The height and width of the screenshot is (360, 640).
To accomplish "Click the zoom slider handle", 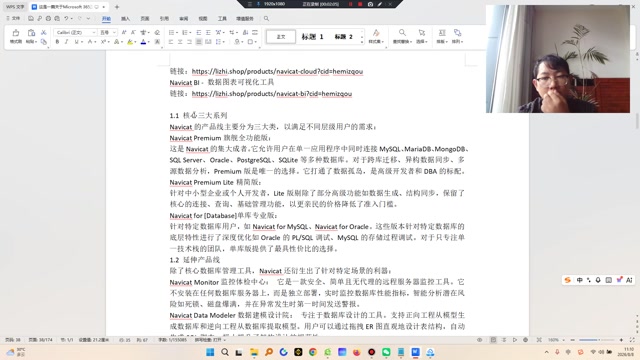I will (x=598, y=340).
